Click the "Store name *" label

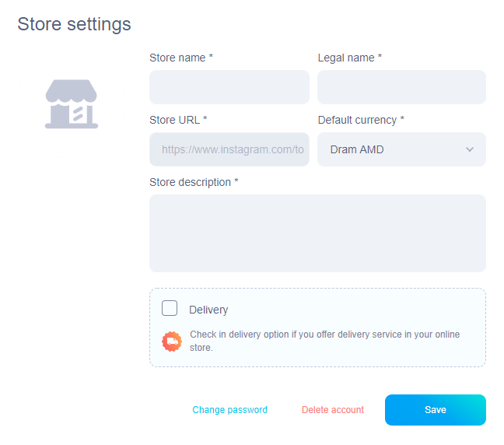pos(181,58)
